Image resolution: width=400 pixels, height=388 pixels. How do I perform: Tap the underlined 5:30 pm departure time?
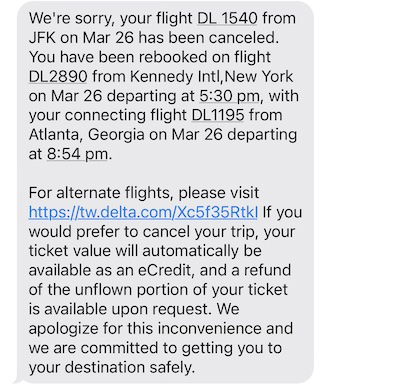[229, 96]
